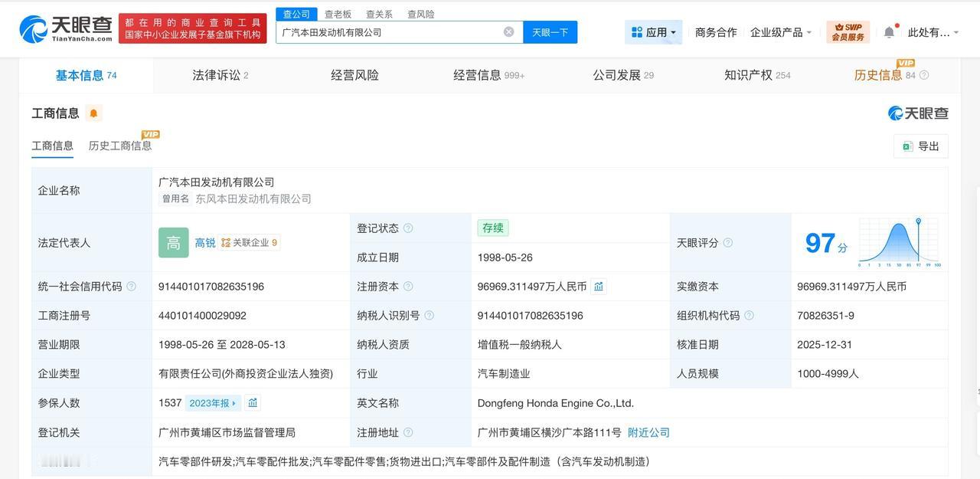Image resolution: width=980 pixels, height=479 pixels.
Task: Click registration number 440101400029092
Action: [x=202, y=316]
